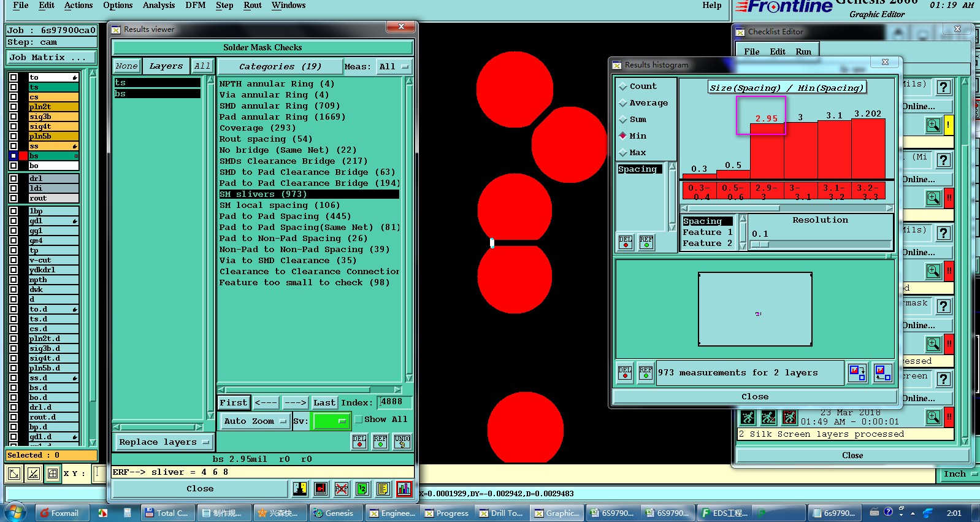Click the UNDO icon in Results viewer
This screenshot has width=980, height=522.
tap(402, 441)
